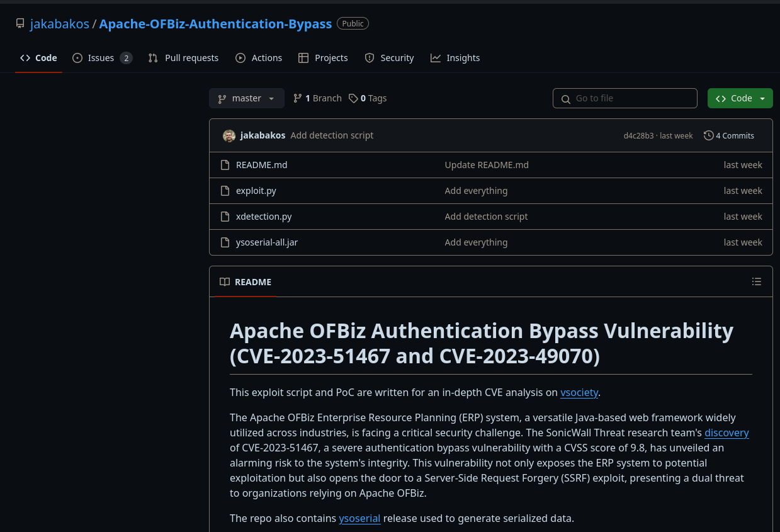780x532 pixels.
Task: Open the README outline list icon
Action: (x=757, y=281)
